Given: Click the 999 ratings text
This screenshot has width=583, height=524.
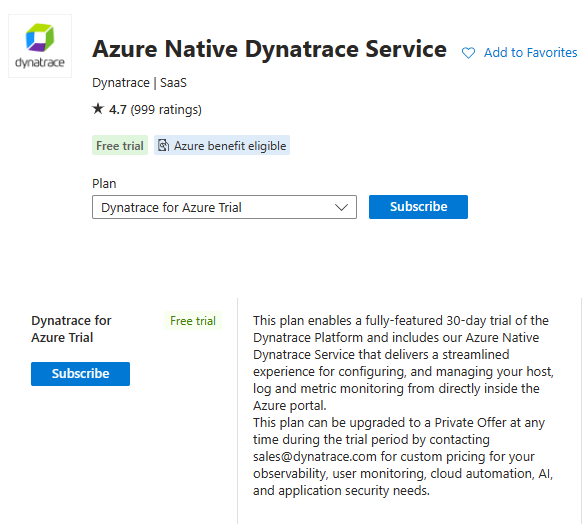Looking at the screenshot, I should coord(166,110).
